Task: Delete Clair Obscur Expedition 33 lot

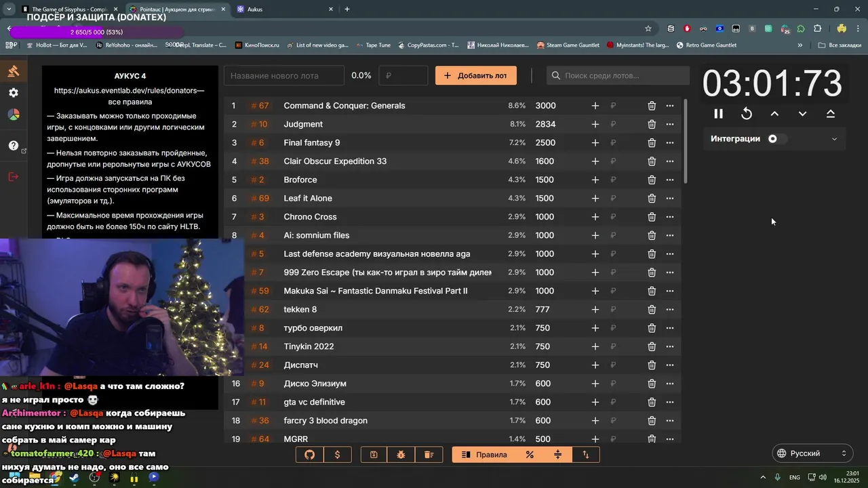Action: pos(652,161)
